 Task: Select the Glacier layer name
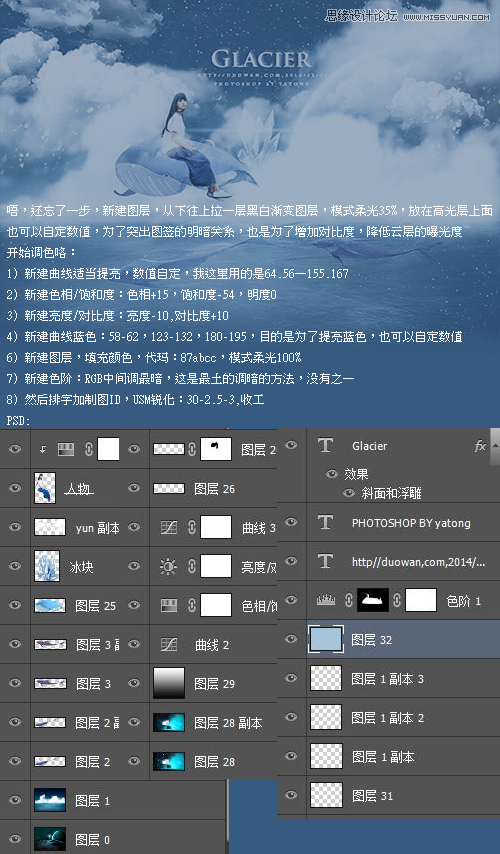(370, 446)
